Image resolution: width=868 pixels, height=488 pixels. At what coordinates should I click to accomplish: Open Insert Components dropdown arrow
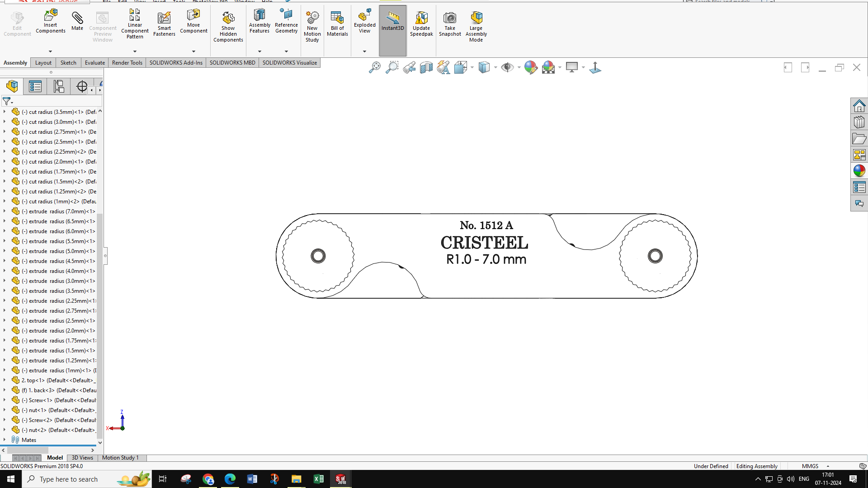tap(50, 52)
